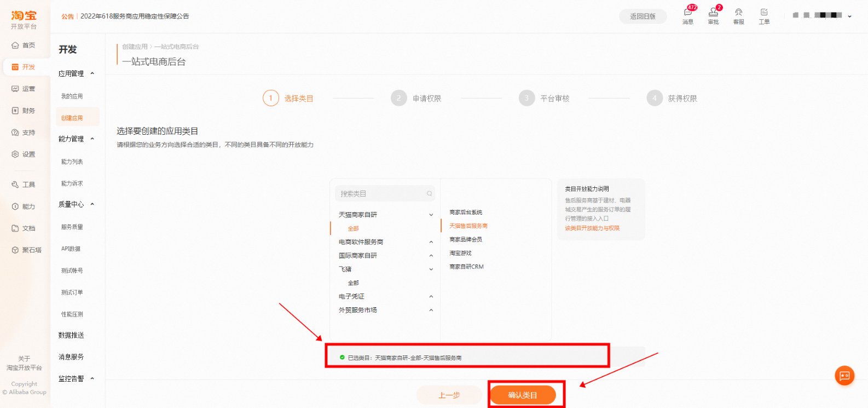Open 消息服务 in the submenu

coord(71,357)
